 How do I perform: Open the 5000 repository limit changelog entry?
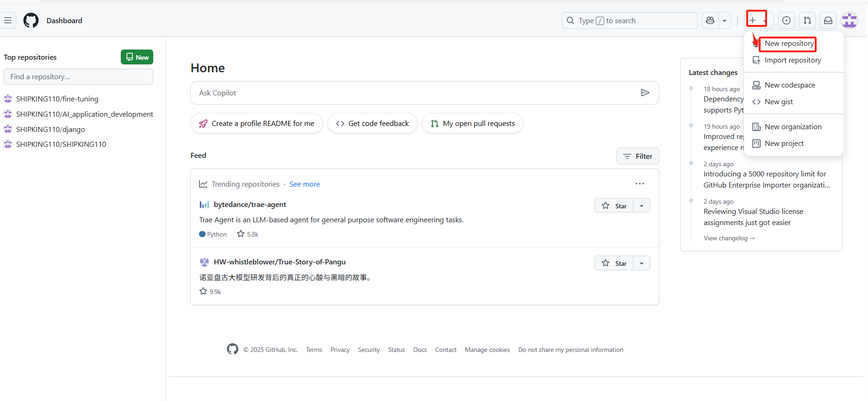tap(767, 180)
